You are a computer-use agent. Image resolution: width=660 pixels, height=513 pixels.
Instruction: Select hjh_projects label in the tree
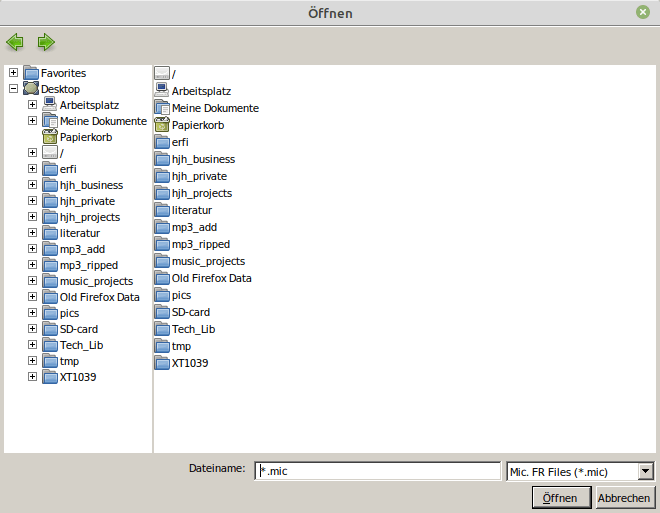point(90,217)
